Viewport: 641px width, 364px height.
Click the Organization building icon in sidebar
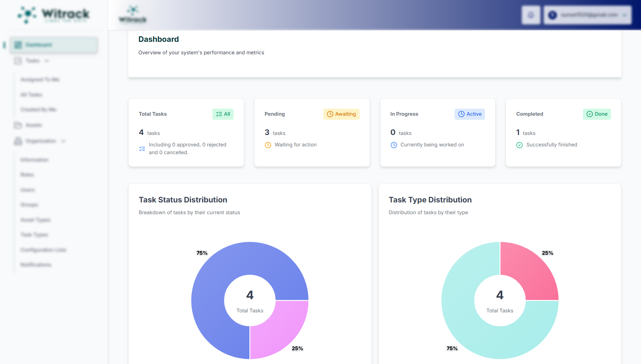18,141
